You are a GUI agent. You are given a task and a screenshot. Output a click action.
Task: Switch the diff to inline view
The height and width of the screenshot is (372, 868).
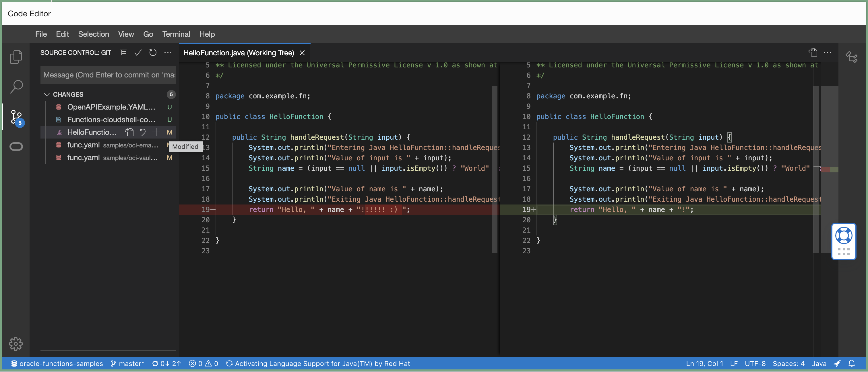click(813, 52)
